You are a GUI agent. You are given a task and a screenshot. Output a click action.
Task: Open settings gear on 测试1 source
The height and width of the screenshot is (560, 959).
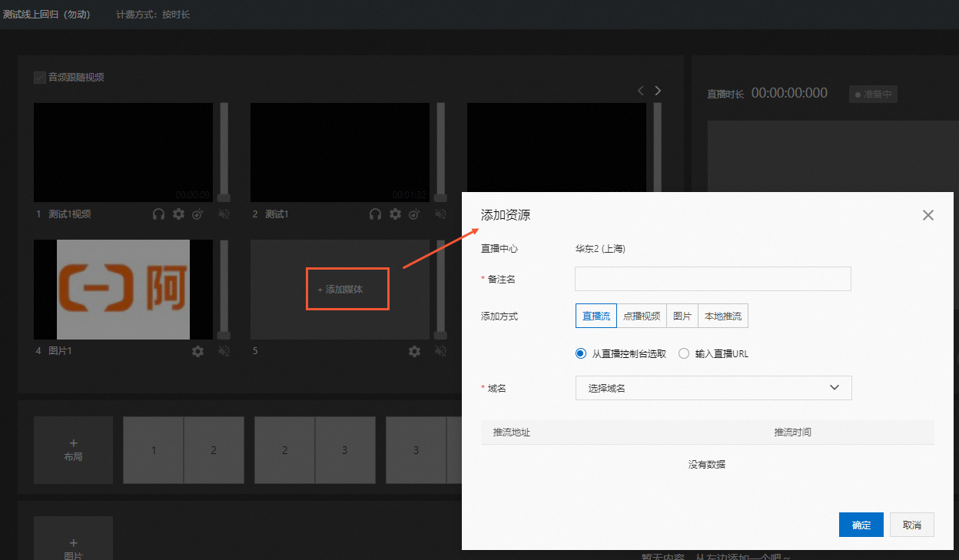point(394,214)
